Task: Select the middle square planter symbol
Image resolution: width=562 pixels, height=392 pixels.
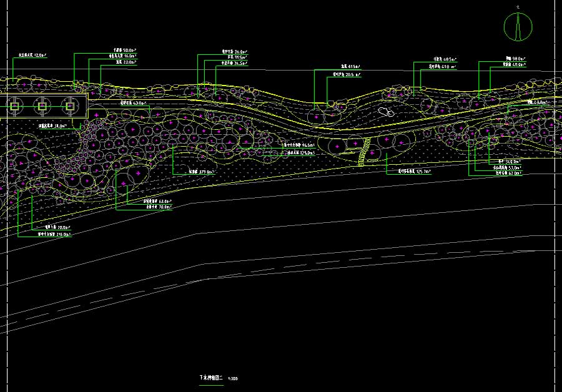Action: click(x=42, y=107)
